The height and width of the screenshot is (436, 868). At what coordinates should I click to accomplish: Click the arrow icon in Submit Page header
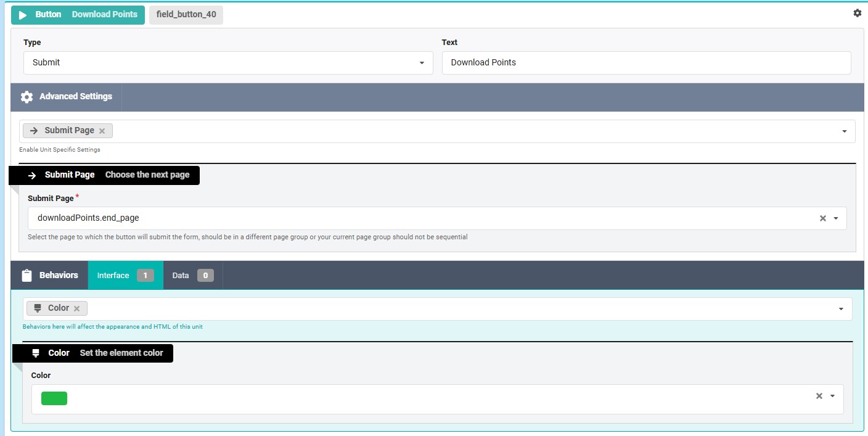pyautogui.click(x=32, y=175)
